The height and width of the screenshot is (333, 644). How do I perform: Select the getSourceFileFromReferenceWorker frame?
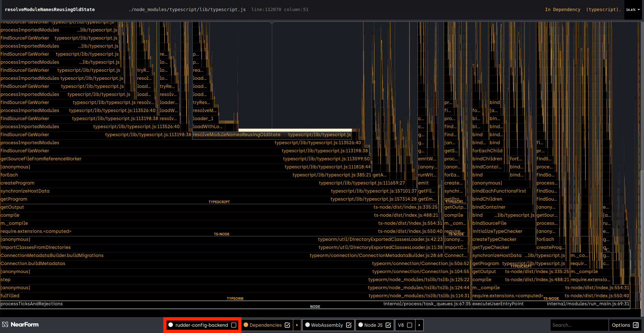pos(185,159)
